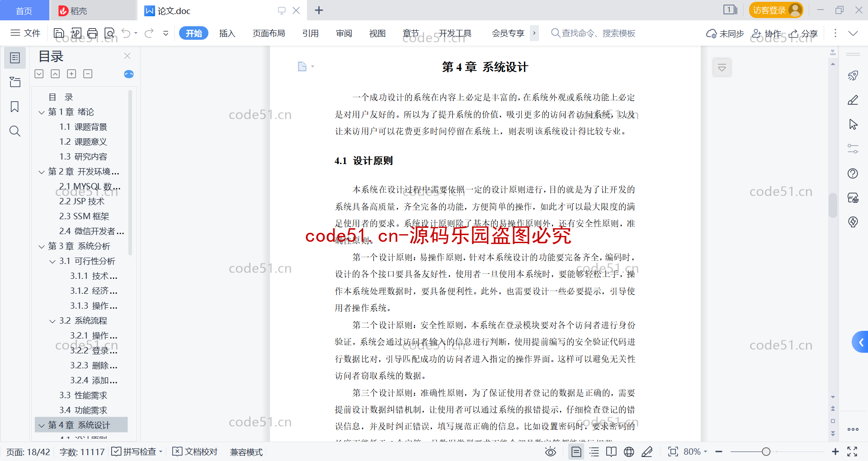
Task: Open the search icon in left sidebar
Action: pyautogui.click(x=15, y=131)
